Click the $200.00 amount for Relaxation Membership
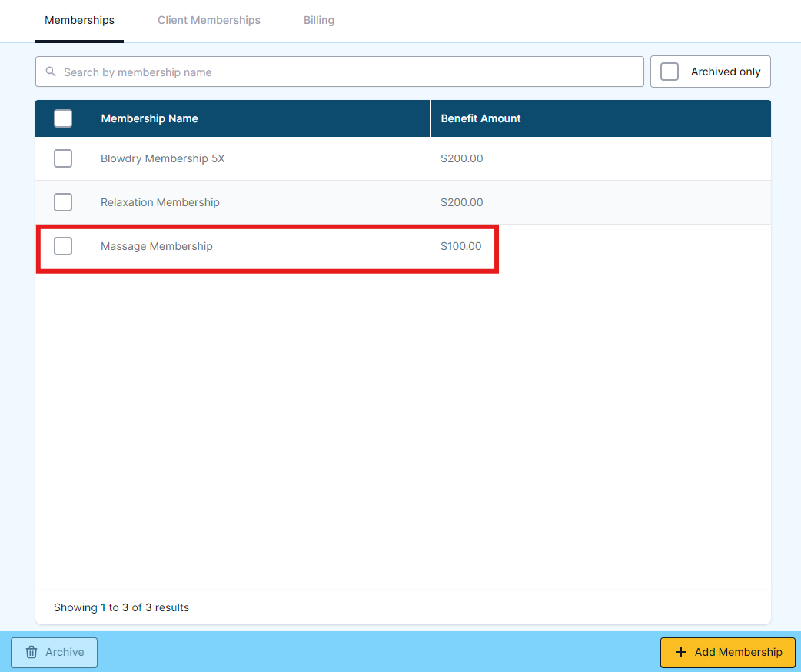 point(462,202)
